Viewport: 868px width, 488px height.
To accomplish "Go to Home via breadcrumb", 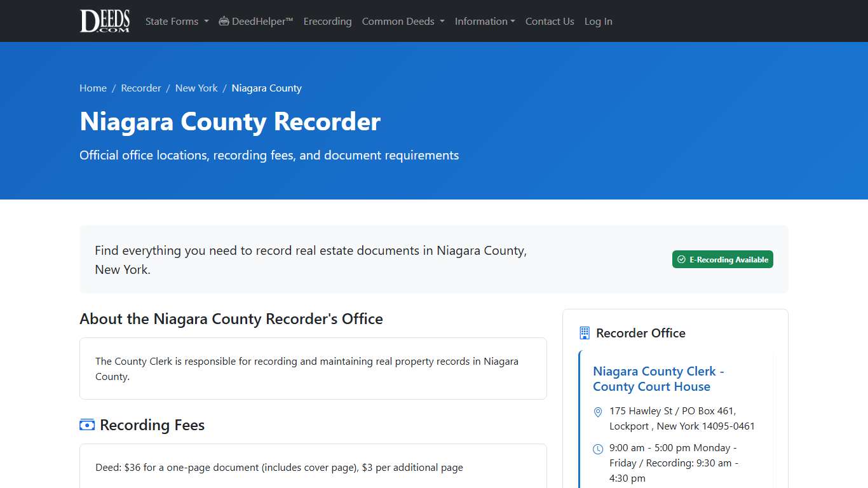I will 93,88.
